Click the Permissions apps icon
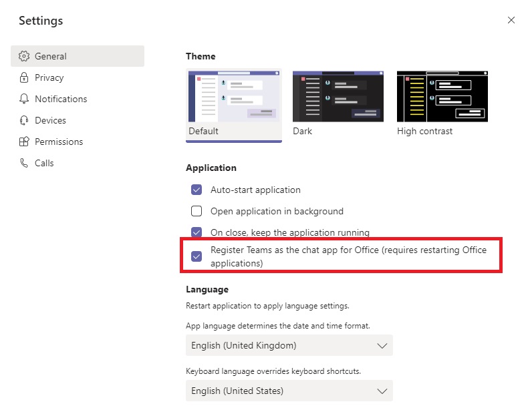 coord(24,142)
